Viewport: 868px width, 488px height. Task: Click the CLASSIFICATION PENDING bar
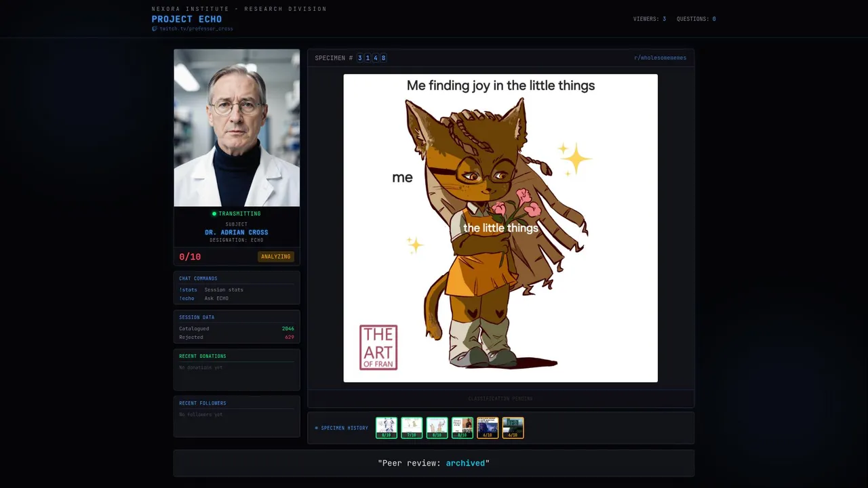pyautogui.click(x=500, y=399)
